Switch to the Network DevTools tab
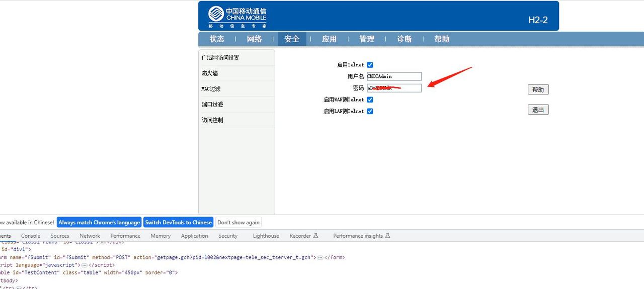 click(90, 236)
